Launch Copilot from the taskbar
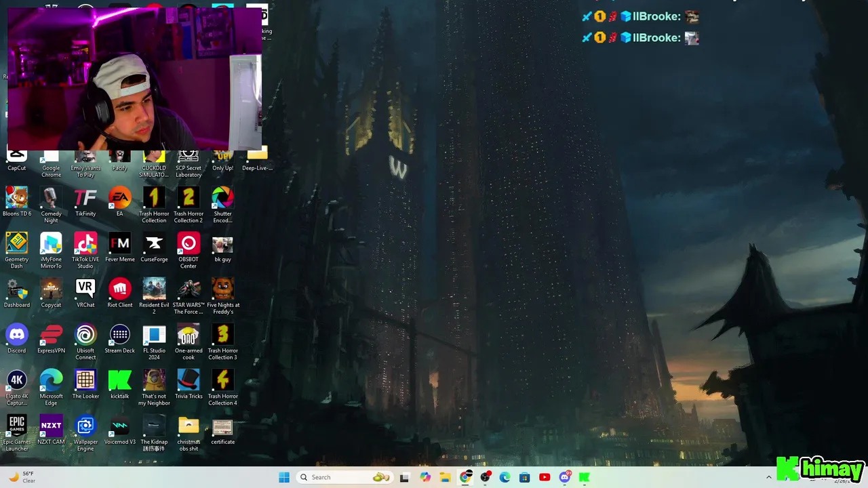 coord(425,477)
